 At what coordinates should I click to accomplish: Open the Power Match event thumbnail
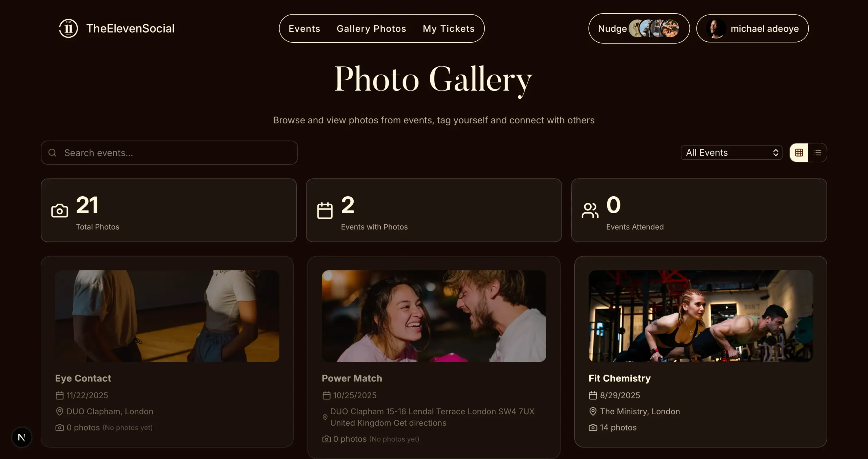pyautogui.click(x=434, y=316)
